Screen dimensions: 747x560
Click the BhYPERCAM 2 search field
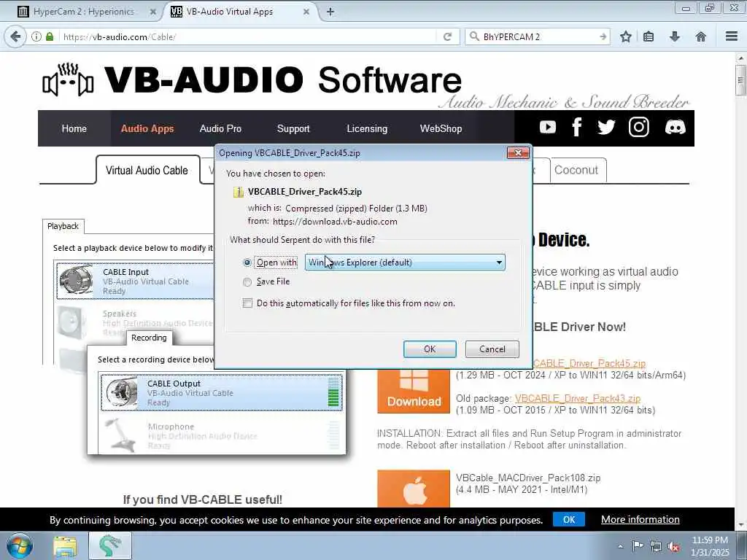point(538,36)
